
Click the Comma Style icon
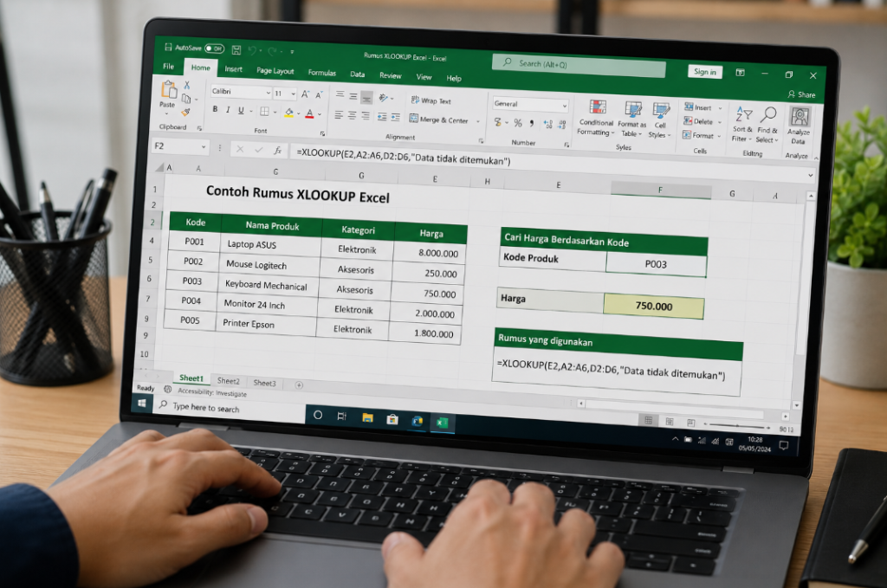coord(532,123)
